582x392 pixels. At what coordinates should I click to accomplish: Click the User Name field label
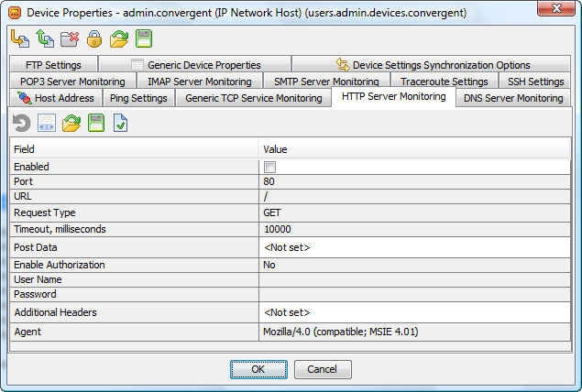[38, 279]
